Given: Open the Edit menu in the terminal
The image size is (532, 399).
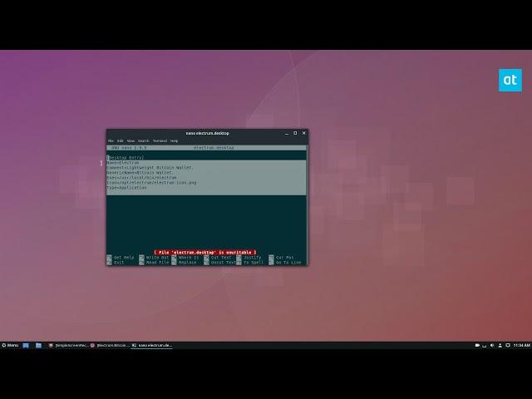Looking at the screenshot, I should click(120, 140).
